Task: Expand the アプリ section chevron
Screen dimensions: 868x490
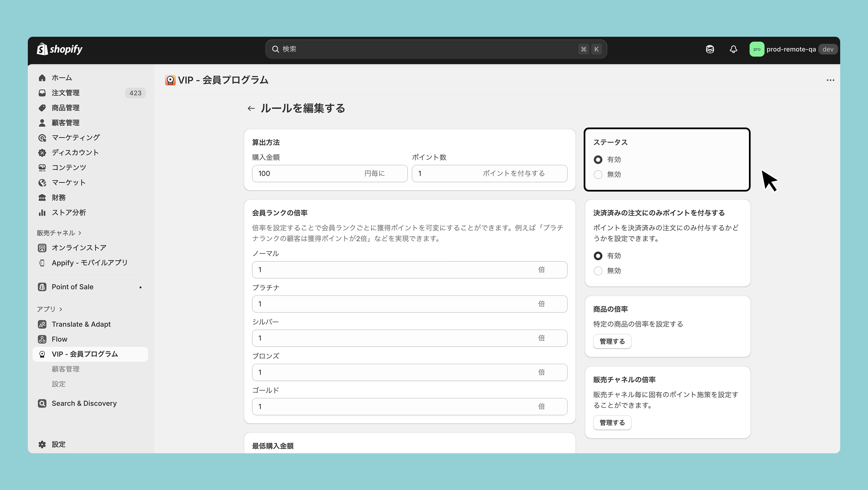Action: 61,309
